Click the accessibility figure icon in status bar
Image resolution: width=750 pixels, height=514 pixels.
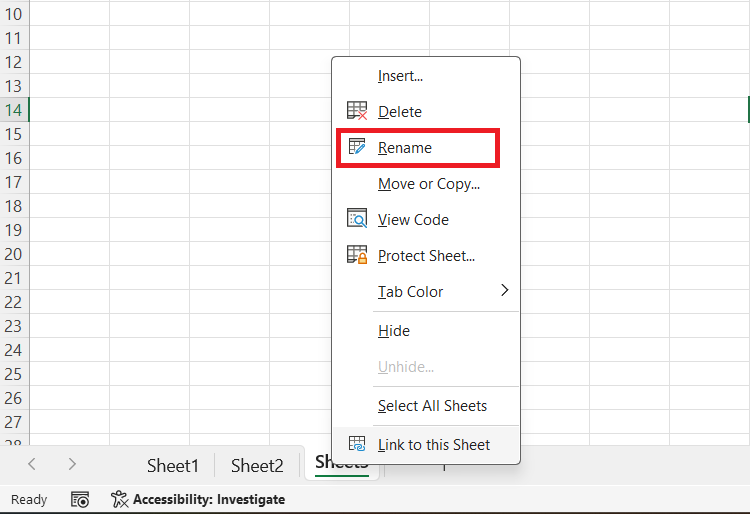[x=120, y=499]
